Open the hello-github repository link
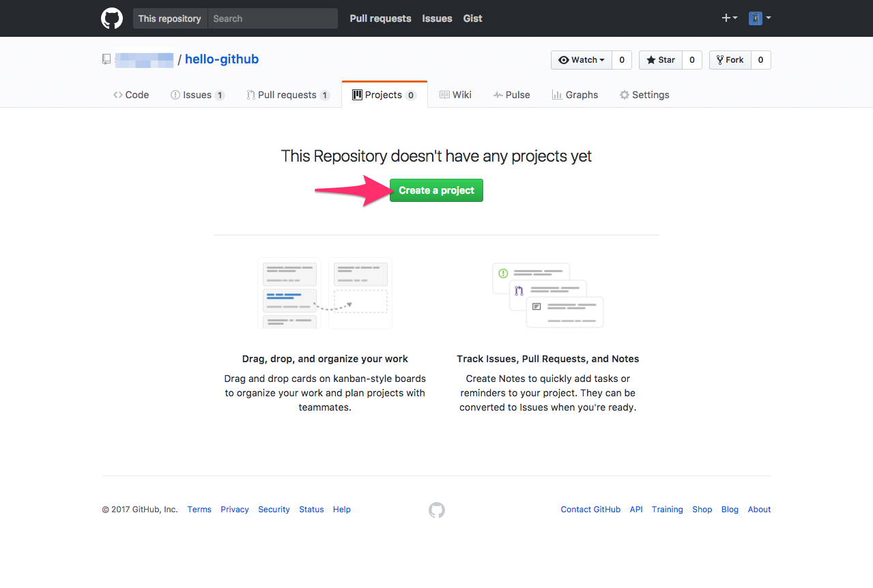Image resolution: width=873 pixels, height=588 pixels. [x=221, y=59]
